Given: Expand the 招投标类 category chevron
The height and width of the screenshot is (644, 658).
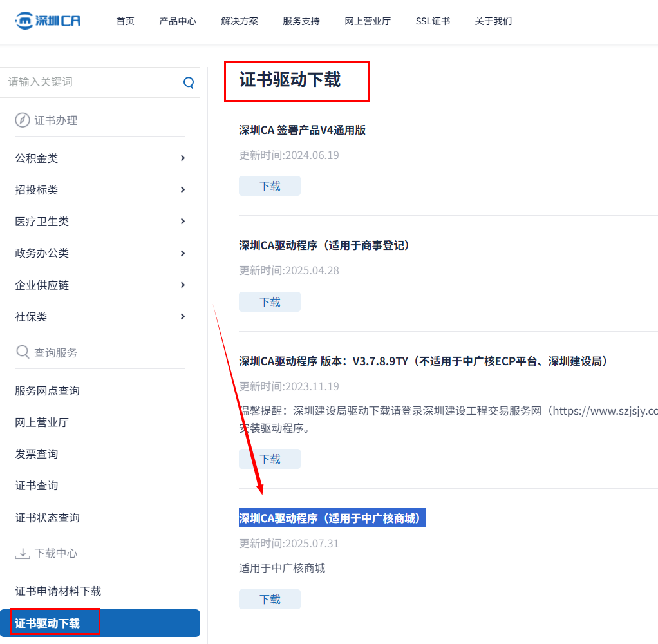Looking at the screenshot, I should (x=183, y=189).
